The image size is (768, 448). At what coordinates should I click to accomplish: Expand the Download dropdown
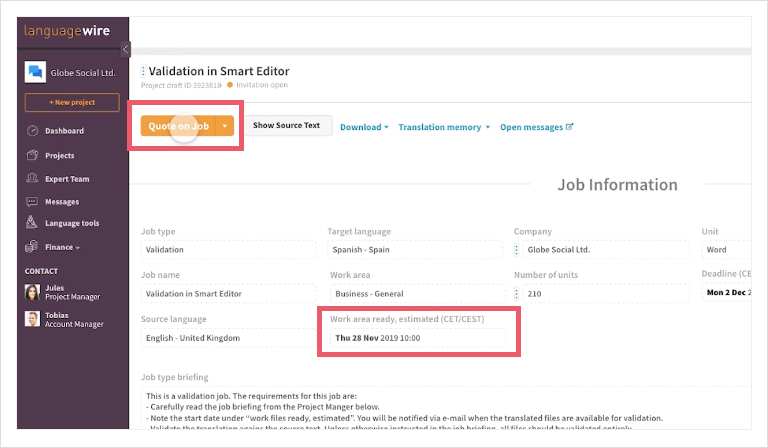(x=365, y=127)
